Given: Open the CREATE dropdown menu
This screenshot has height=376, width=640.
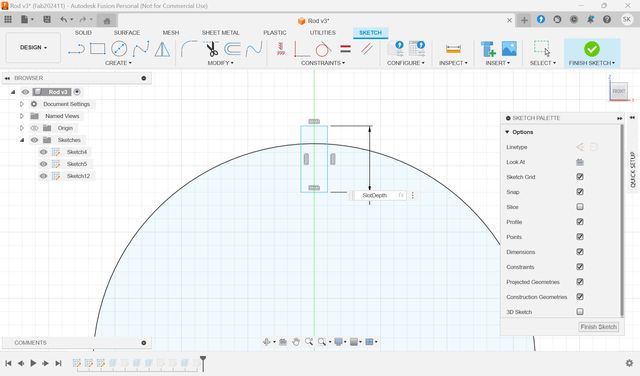Looking at the screenshot, I should click(118, 63).
